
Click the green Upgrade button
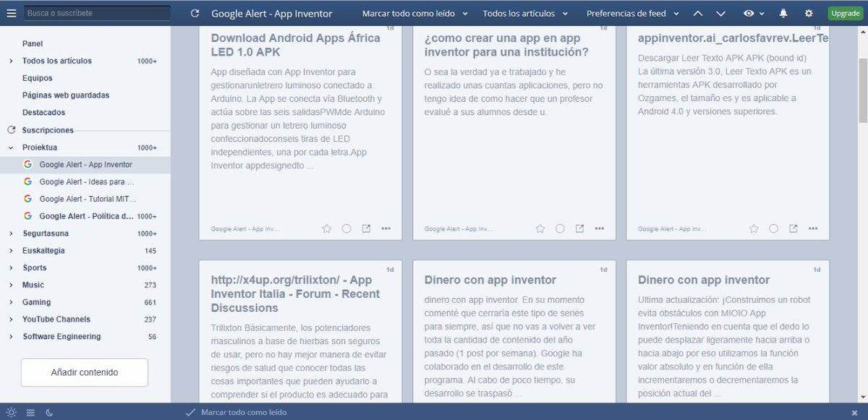point(845,13)
